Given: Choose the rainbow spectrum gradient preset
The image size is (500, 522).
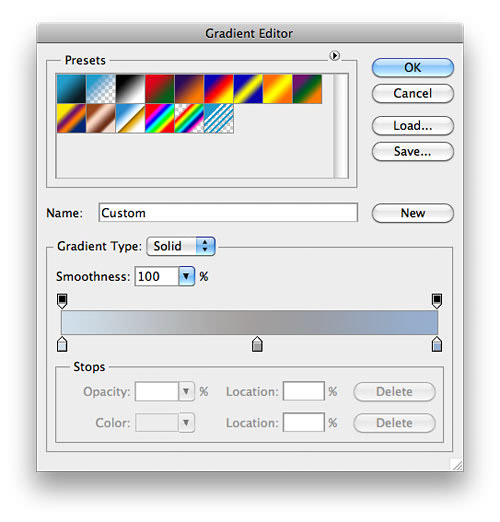Looking at the screenshot, I should (x=160, y=118).
